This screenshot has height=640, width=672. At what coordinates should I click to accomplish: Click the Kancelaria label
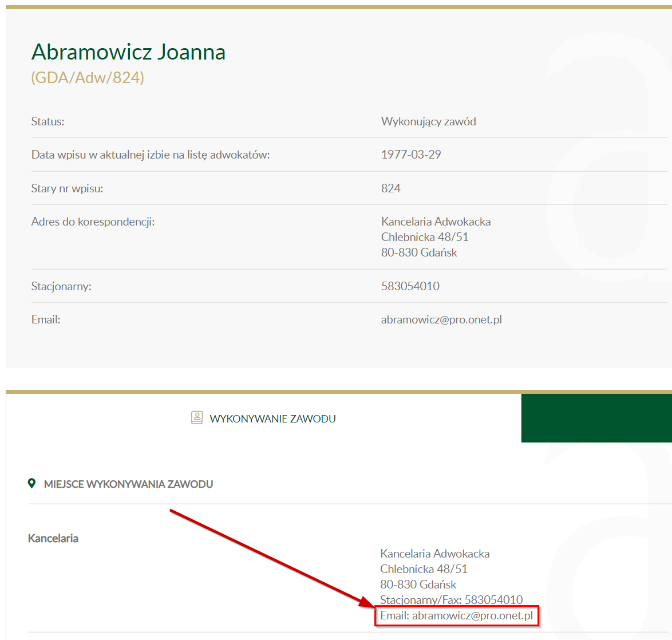pos(53,539)
